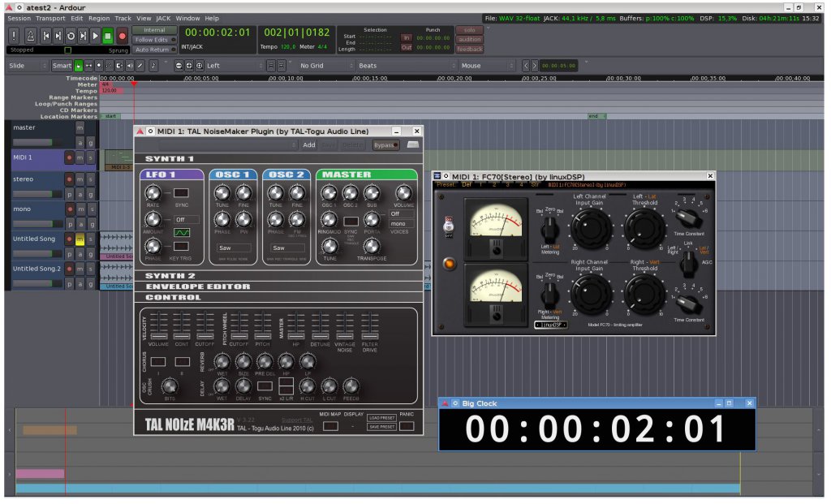Select the audition tool in toolbar
This screenshot has height=504, width=831.
[x=129, y=66]
